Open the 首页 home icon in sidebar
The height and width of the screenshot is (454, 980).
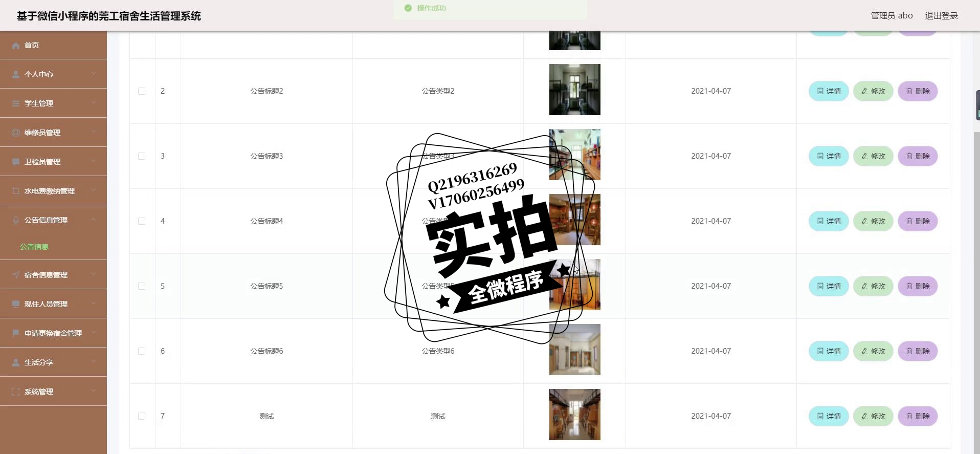(x=16, y=46)
